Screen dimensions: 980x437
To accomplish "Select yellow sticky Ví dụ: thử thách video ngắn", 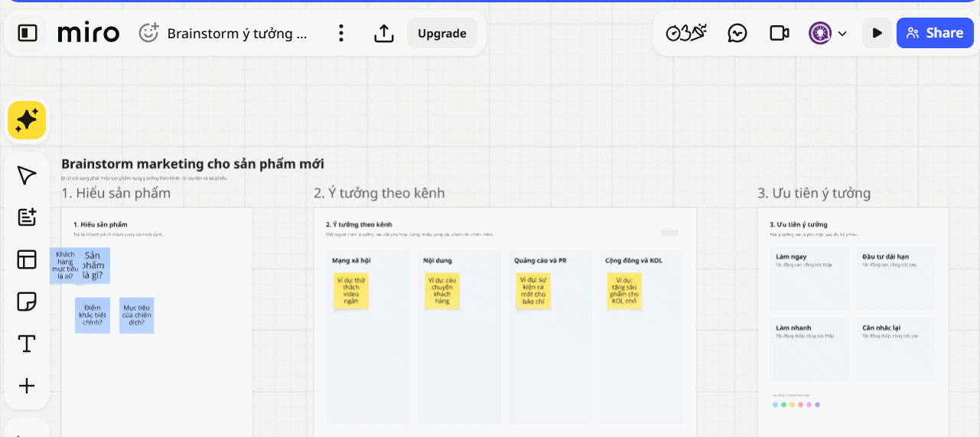I will pyautogui.click(x=351, y=291).
